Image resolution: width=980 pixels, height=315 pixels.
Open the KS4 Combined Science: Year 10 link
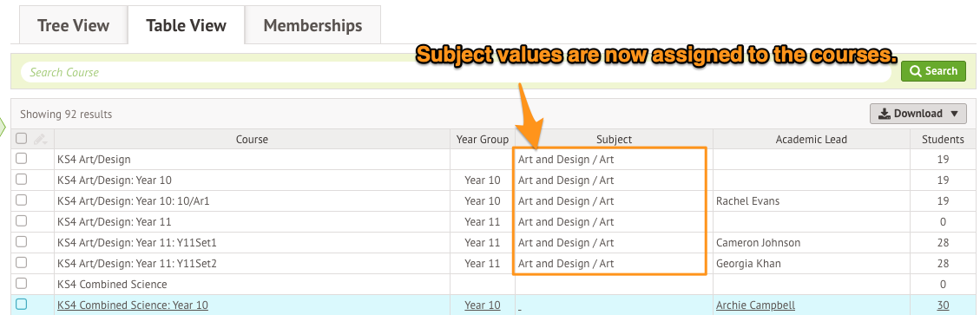click(x=133, y=305)
